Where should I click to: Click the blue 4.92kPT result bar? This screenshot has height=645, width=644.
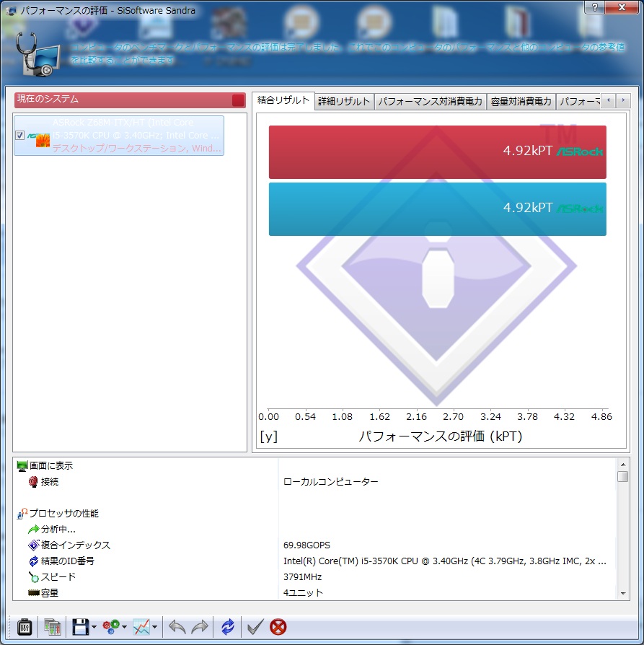[438, 209]
